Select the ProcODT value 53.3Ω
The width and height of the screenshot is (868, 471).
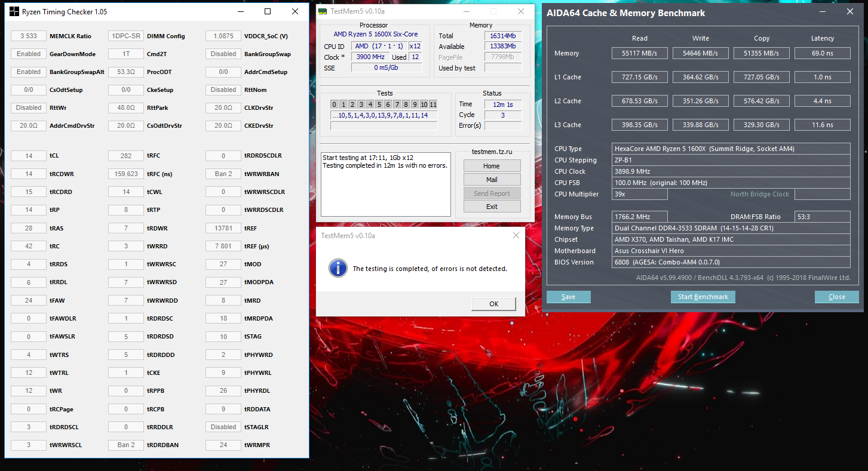pyautogui.click(x=126, y=72)
